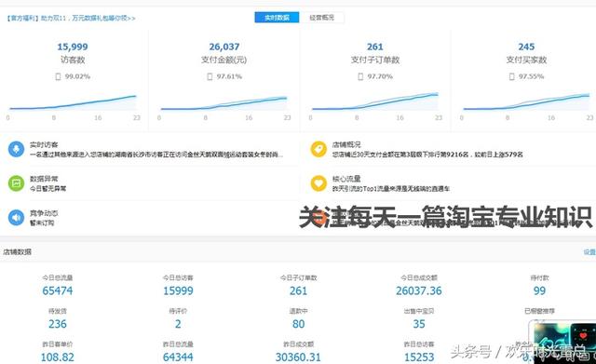Image resolution: width=596 pixels, height=364 pixels.
Task: Click the 支付子订单数 value 261
Action: (374, 47)
